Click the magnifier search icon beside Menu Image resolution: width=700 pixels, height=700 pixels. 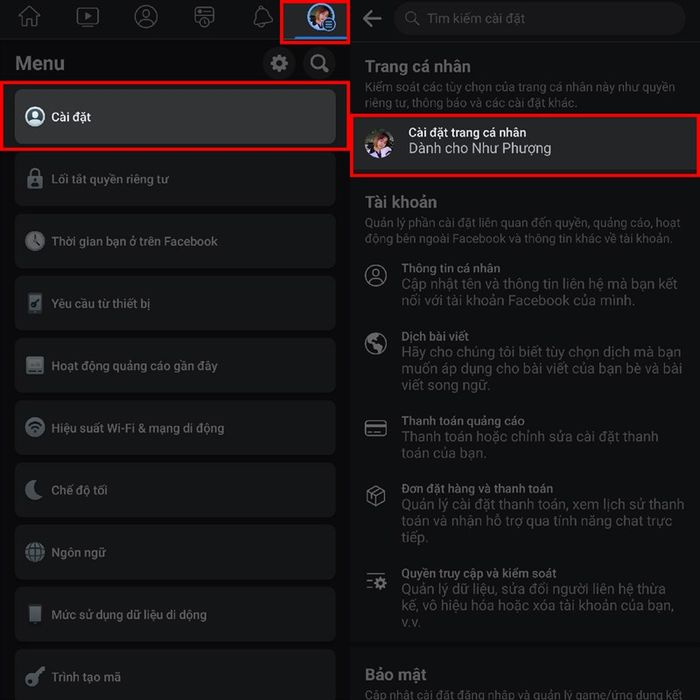[319, 63]
